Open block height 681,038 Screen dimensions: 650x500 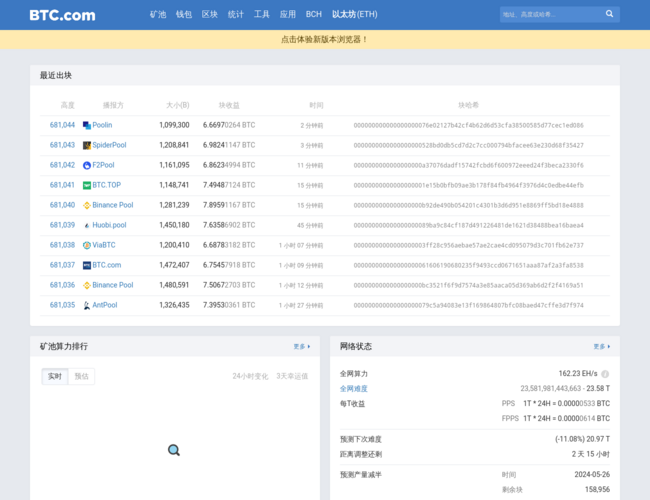[x=62, y=245]
